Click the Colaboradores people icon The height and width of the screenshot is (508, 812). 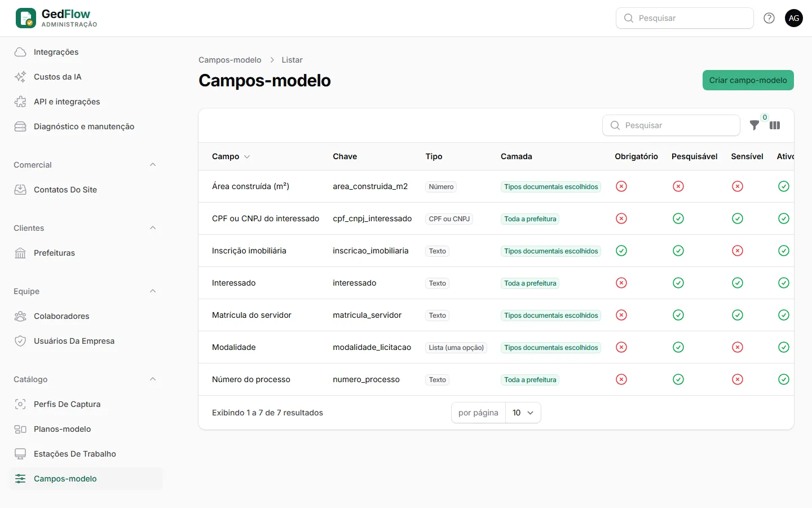(20, 316)
